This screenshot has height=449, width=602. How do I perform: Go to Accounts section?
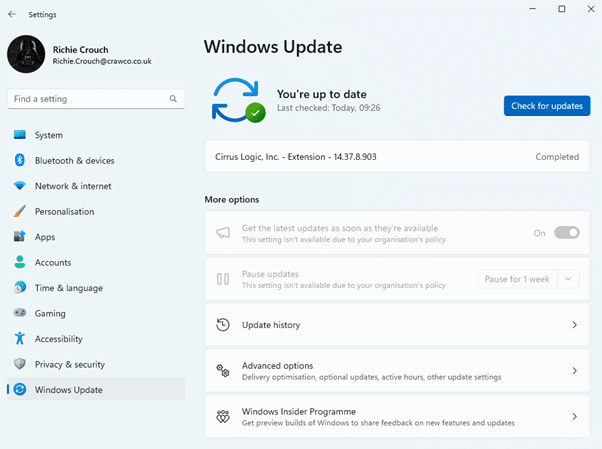tap(96, 262)
